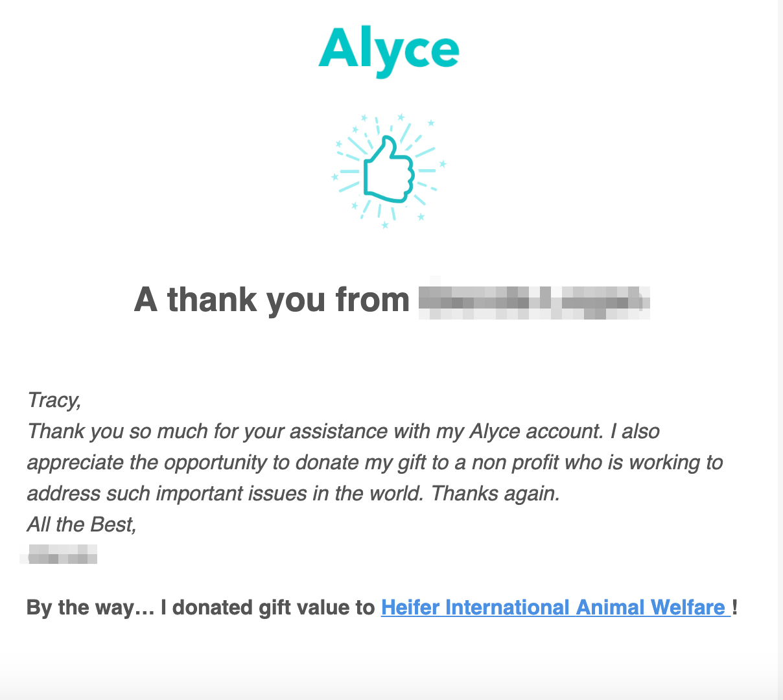
Task: Click the line starting "Thank you so much"
Action: [344, 431]
